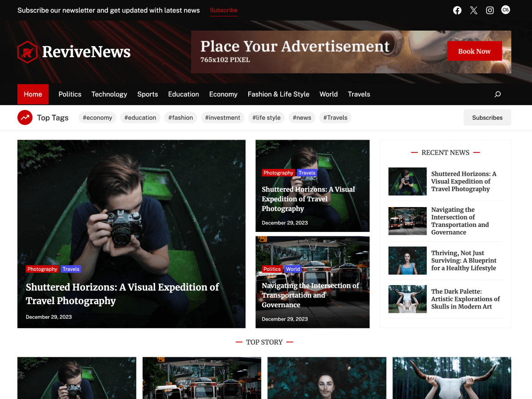Screen dimensions: 532x399
Task: Open the search magnifier icon
Action: pyautogui.click(x=497, y=94)
